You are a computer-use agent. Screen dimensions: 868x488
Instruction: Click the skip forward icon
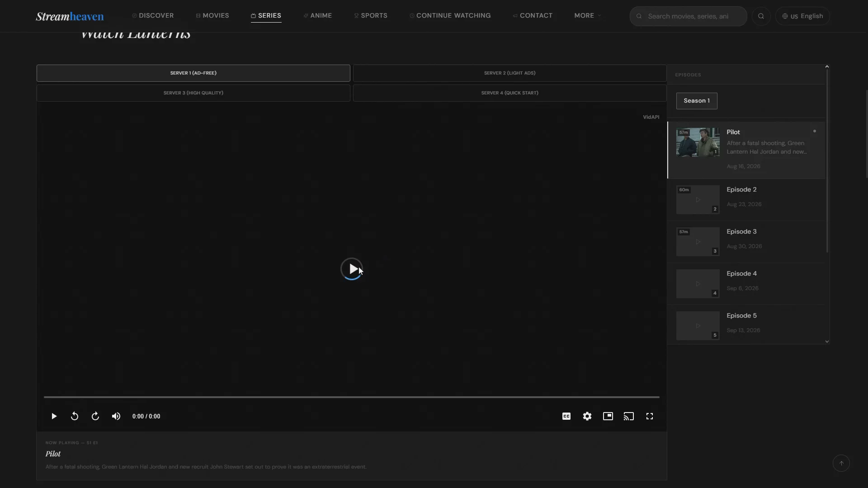coord(95,416)
